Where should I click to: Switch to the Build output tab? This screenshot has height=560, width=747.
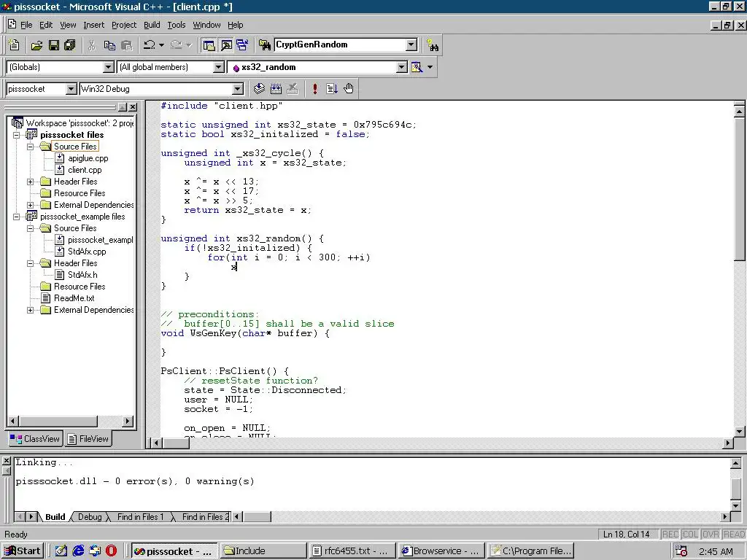point(55,517)
